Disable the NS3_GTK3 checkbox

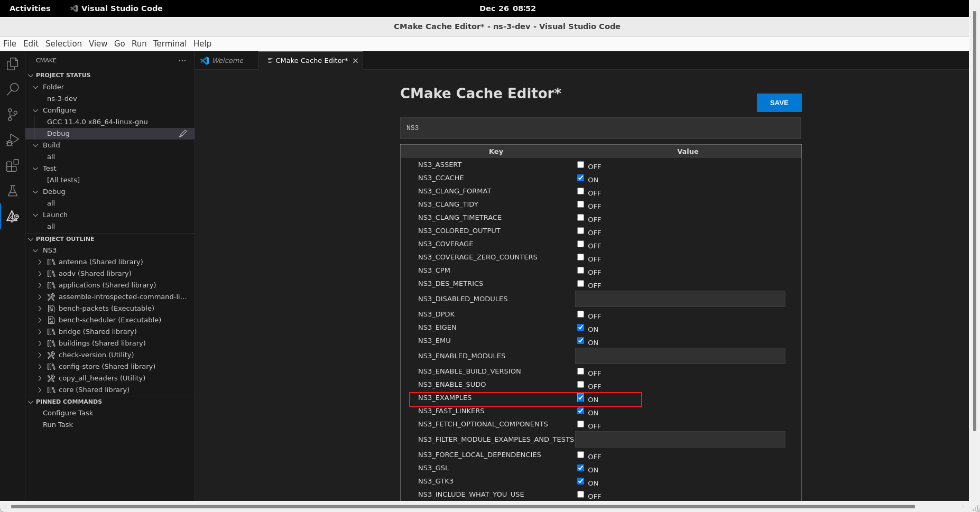580,481
